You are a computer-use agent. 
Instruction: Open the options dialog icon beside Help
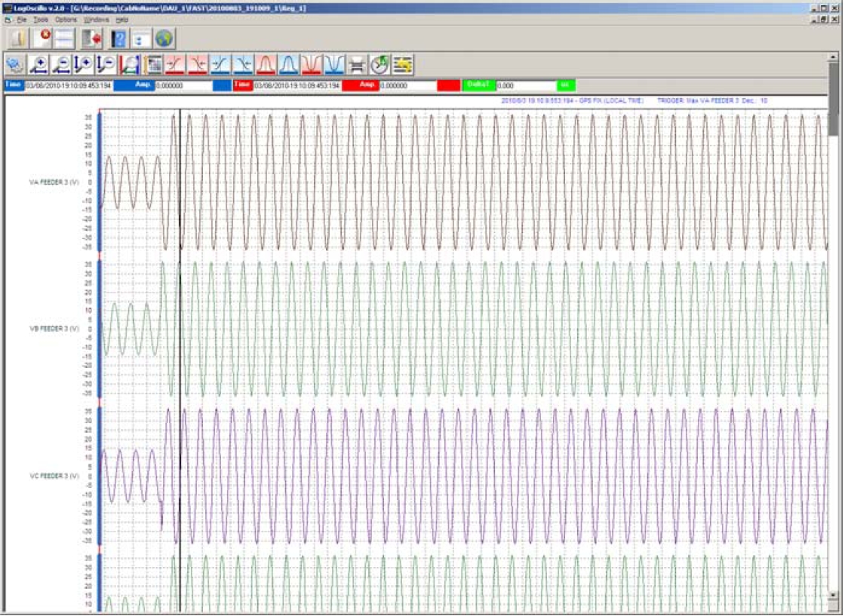click(141, 38)
